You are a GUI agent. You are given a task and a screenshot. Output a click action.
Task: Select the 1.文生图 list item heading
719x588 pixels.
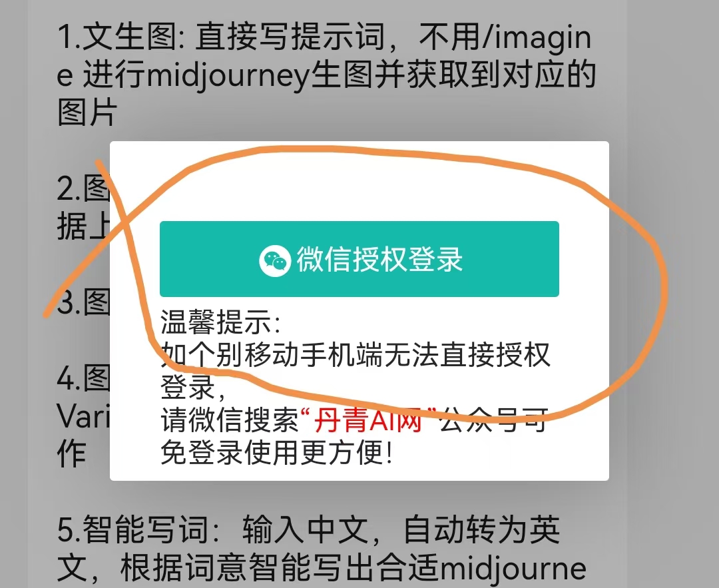[120, 37]
